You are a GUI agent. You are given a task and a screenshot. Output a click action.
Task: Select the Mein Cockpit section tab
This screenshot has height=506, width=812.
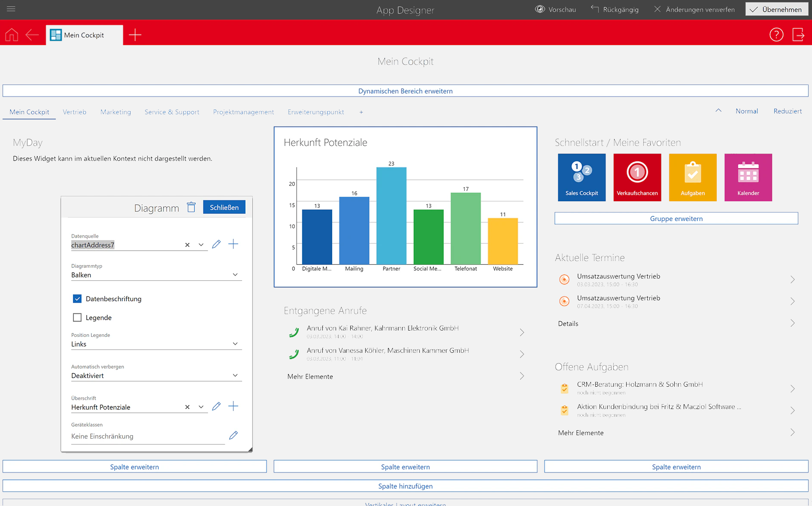point(29,112)
